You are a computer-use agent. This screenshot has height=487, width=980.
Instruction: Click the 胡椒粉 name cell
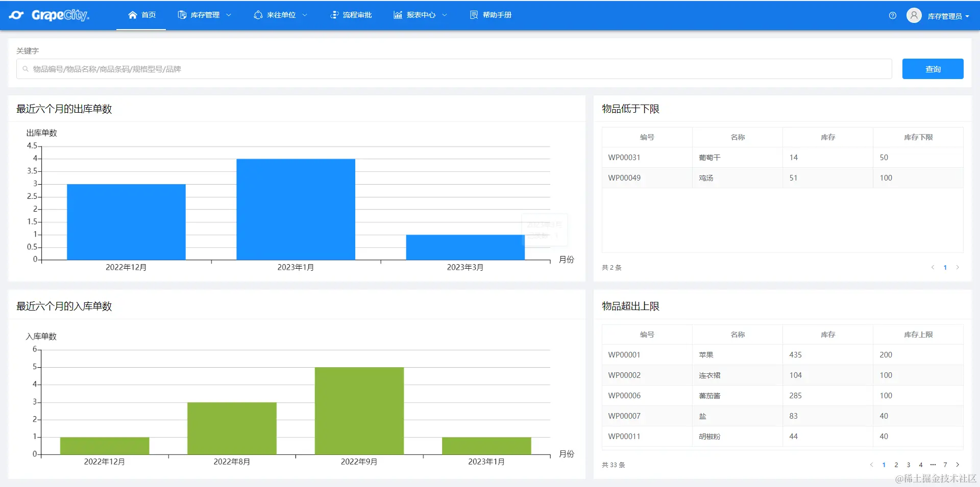coord(738,437)
